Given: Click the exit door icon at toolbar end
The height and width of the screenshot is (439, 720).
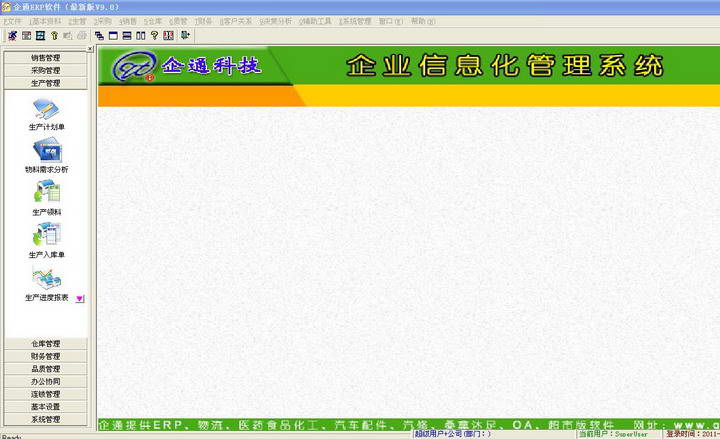Looking at the screenshot, I should pyautogui.click(x=185, y=35).
